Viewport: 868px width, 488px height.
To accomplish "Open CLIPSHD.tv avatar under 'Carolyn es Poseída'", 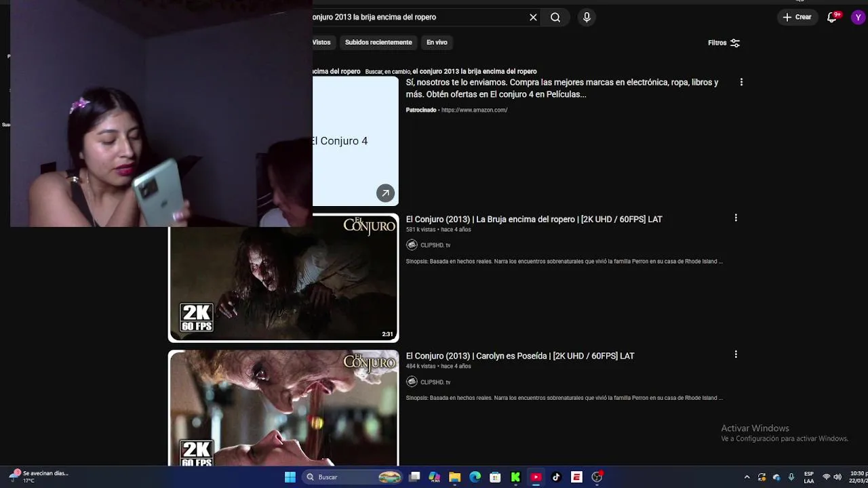I will click(x=412, y=382).
